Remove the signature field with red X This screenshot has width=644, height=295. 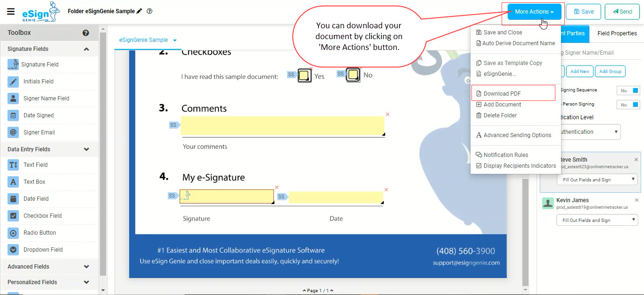click(277, 188)
